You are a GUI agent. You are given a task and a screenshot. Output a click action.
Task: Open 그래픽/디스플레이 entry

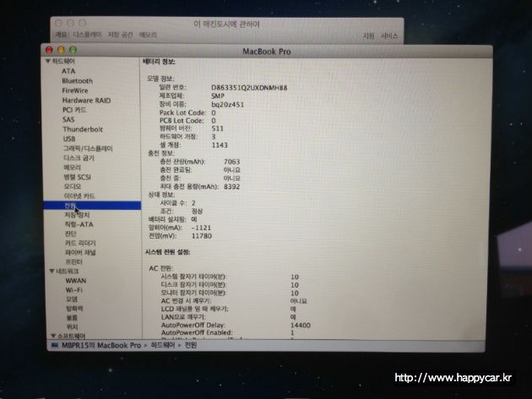[88, 148]
